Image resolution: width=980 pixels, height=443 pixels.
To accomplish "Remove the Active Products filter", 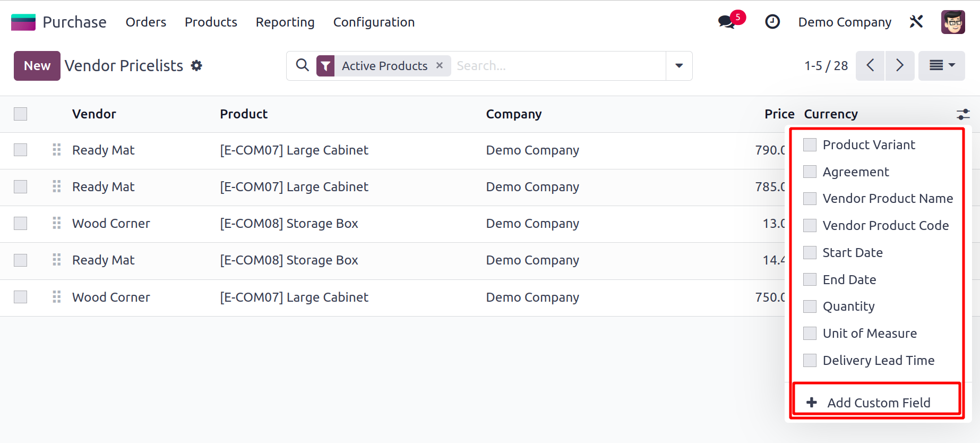I will (x=440, y=65).
